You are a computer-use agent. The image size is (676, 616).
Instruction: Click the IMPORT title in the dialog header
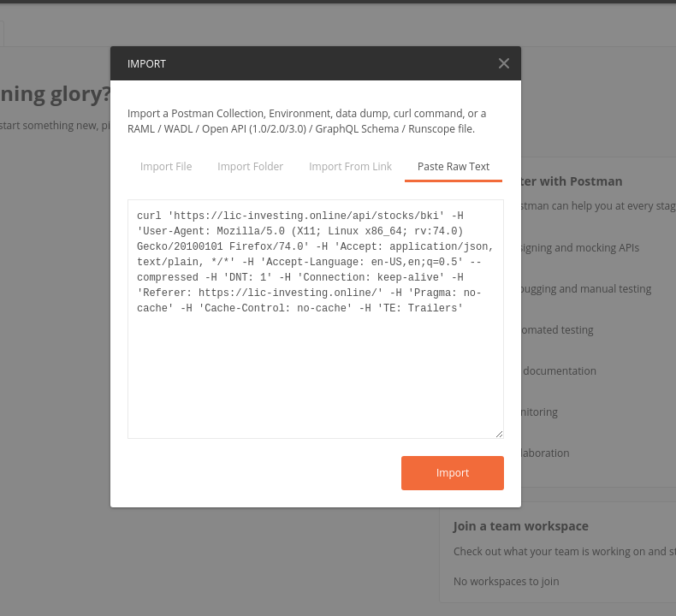(x=146, y=64)
